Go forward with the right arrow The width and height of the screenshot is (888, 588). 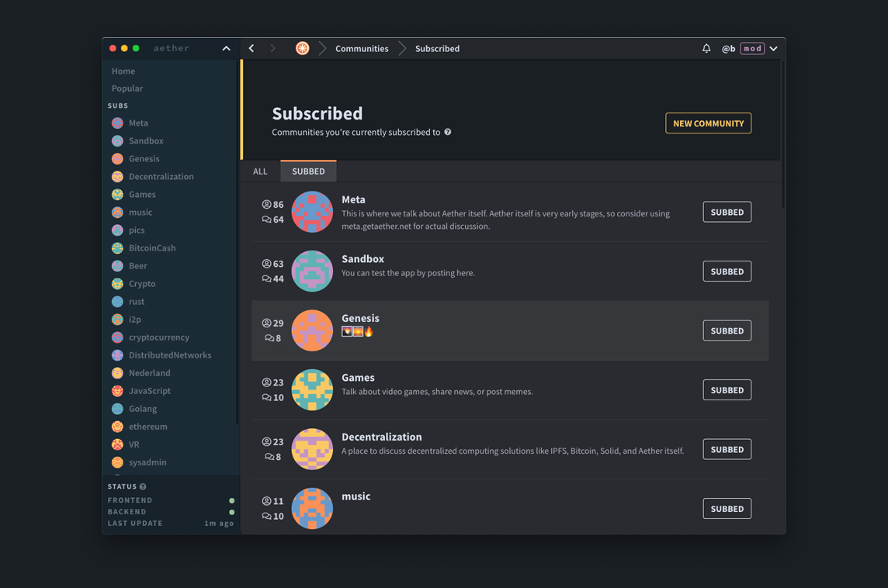[272, 49]
